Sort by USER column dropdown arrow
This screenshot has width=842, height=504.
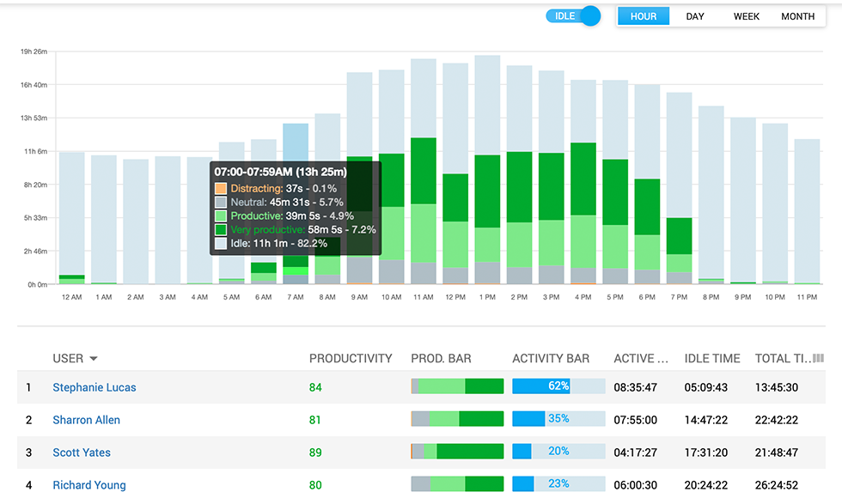(94, 359)
